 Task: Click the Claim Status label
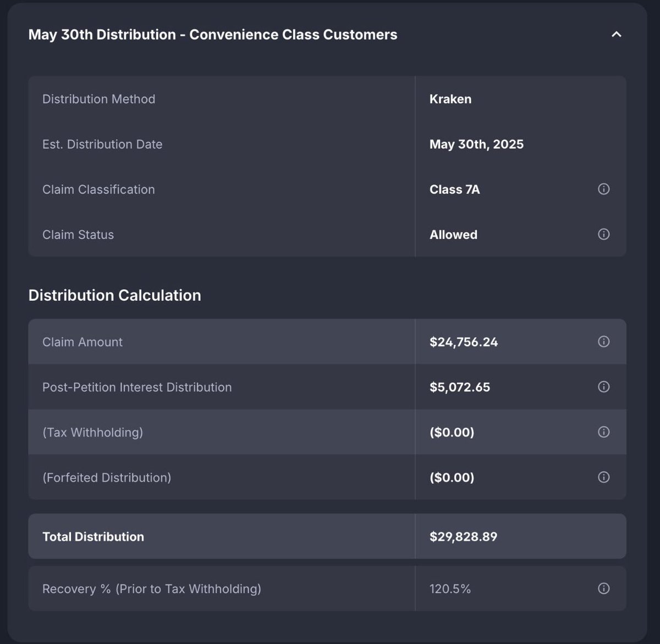pyautogui.click(x=78, y=235)
